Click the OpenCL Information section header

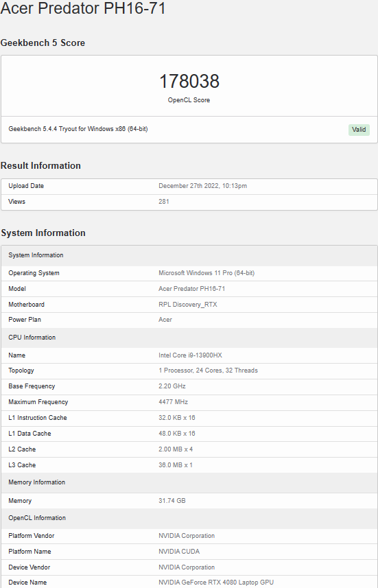click(x=37, y=518)
